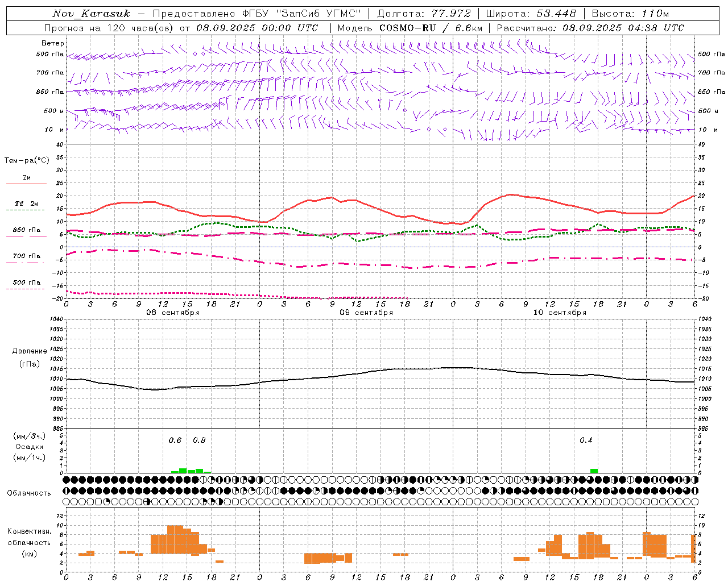Click the "700 гПа" temperature legend entry
Screen dimensions: 728x582
tap(27, 256)
